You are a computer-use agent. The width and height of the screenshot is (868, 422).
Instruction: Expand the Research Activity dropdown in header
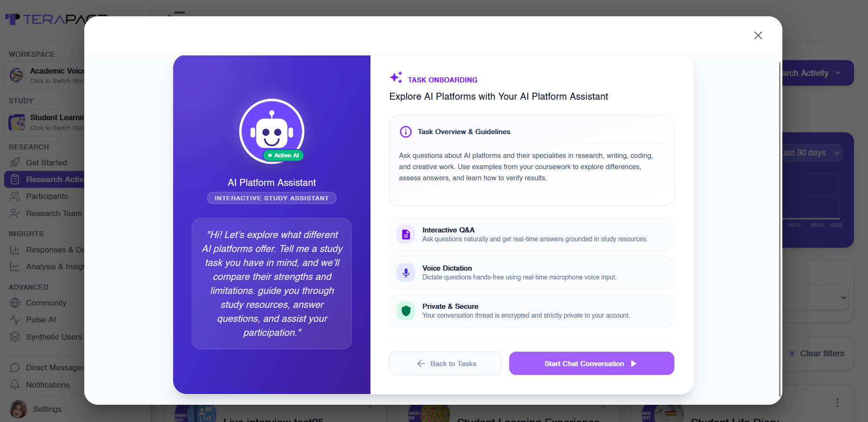pos(818,73)
